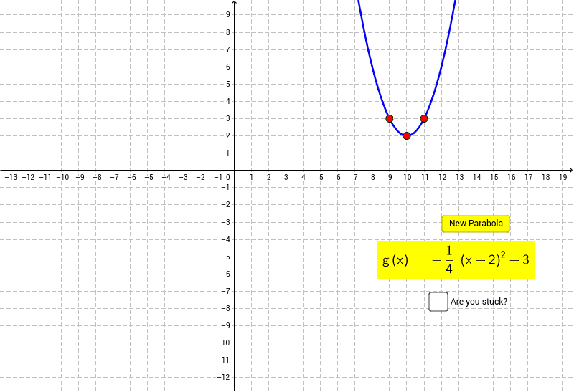Click the x-axis label 19
574x392 pixels.
pos(563,177)
